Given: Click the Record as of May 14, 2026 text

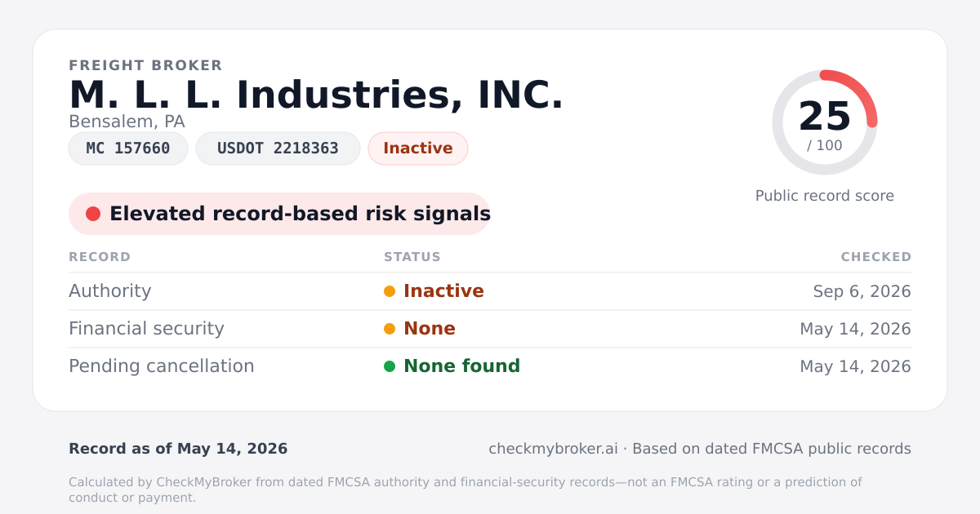Looking at the screenshot, I should pyautogui.click(x=178, y=449).
